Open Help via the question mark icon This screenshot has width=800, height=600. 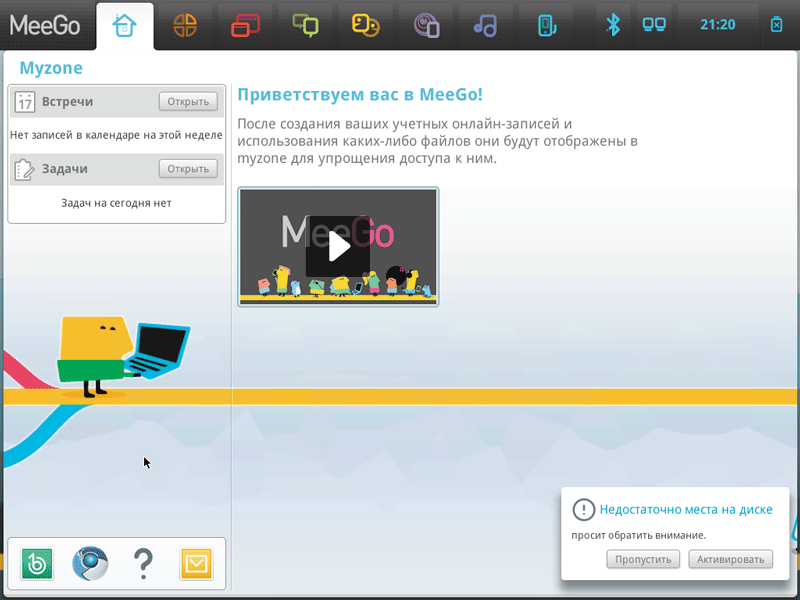pos(143,563)
